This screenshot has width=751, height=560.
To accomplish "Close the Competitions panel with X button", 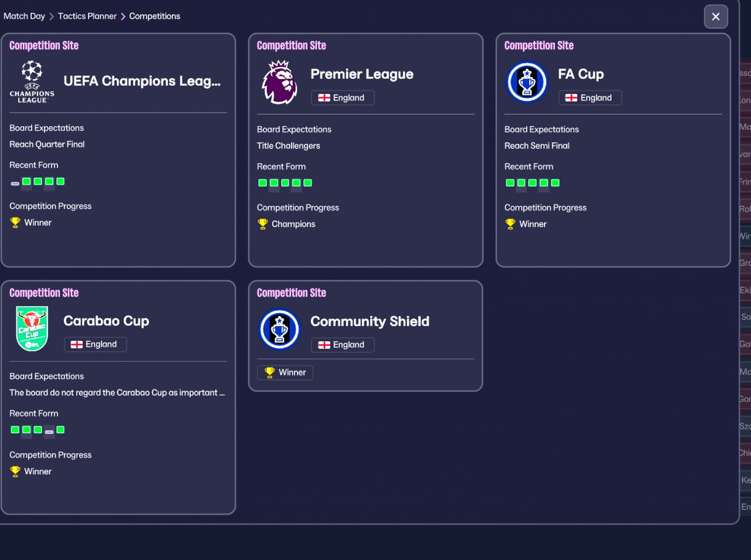I will 716,16.
